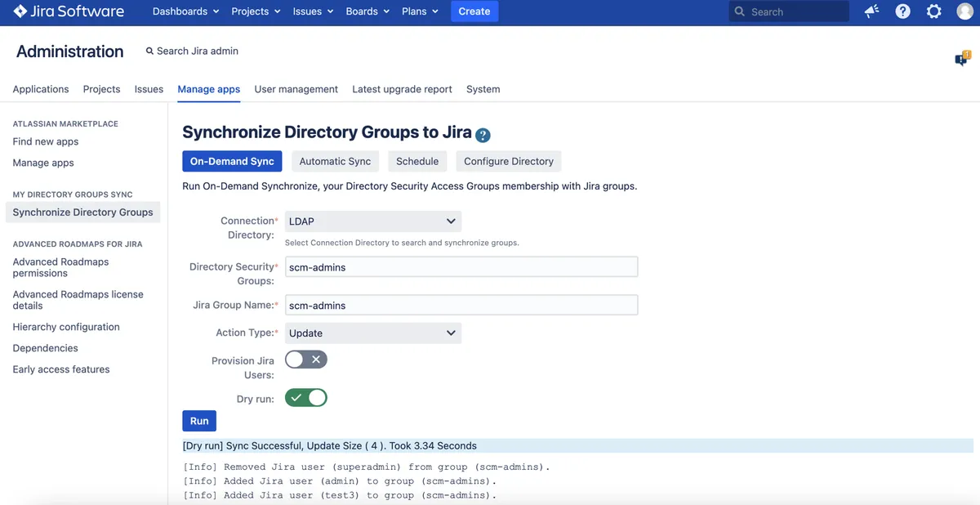The width and height of the screenshot is (980, 505).
Task: Click the magnifier icon in Search Jira admin
Action: (149, 51)
